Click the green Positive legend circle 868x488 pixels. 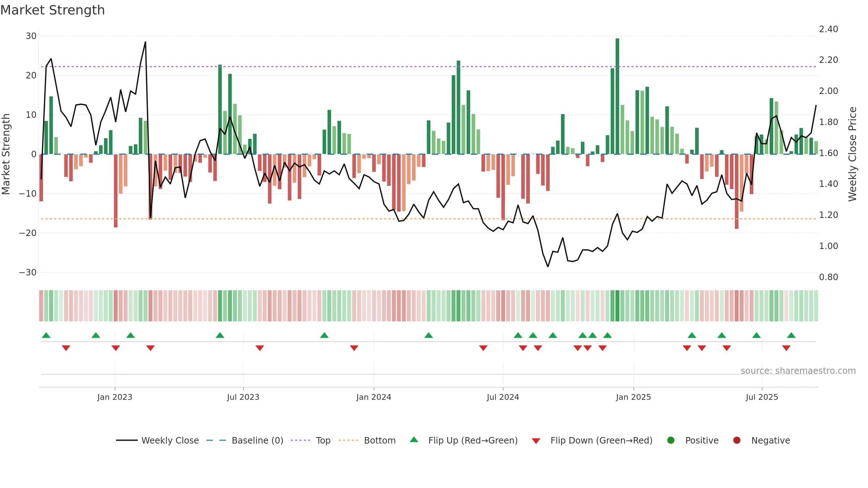click(x=671, y=440)
